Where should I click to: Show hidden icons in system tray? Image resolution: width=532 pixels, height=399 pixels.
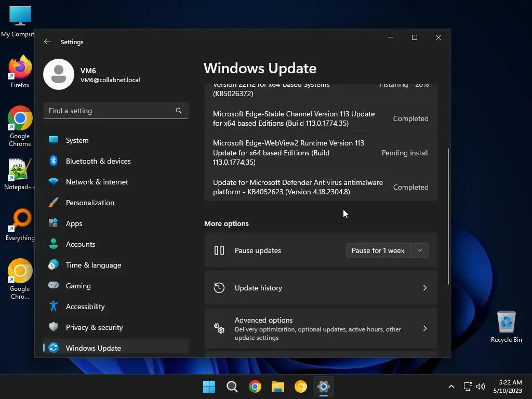pos(451,387)
